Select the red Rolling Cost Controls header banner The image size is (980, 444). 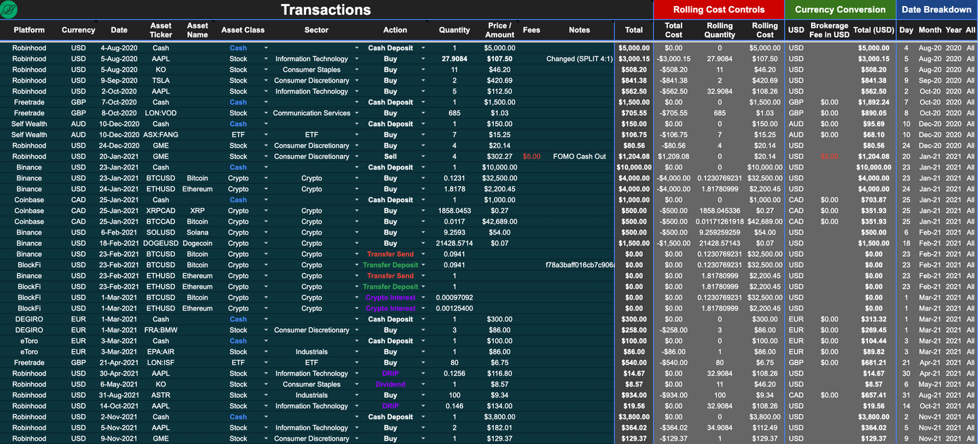pos(719,9)
